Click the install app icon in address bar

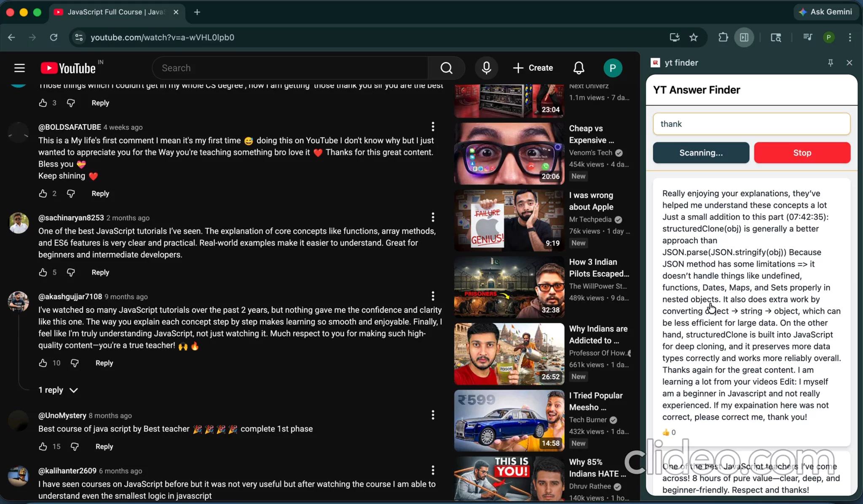pyautogui.click(x=675, y=38)
